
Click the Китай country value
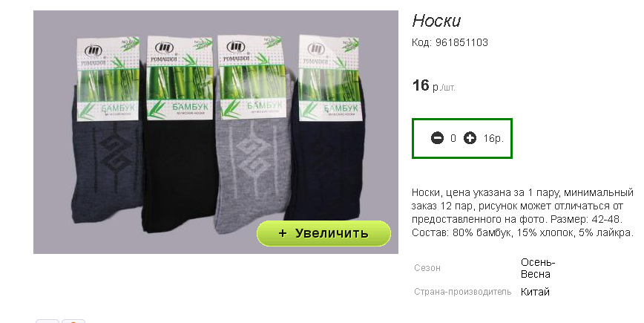535,292
